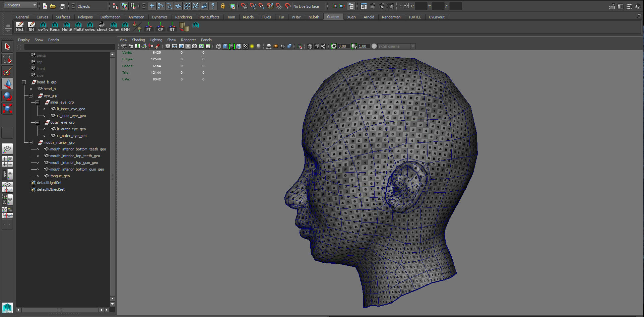Viewport: 644px width, 317px height.
Task: Switch to the Polygons shelf tab
Action: coord(85,17)
